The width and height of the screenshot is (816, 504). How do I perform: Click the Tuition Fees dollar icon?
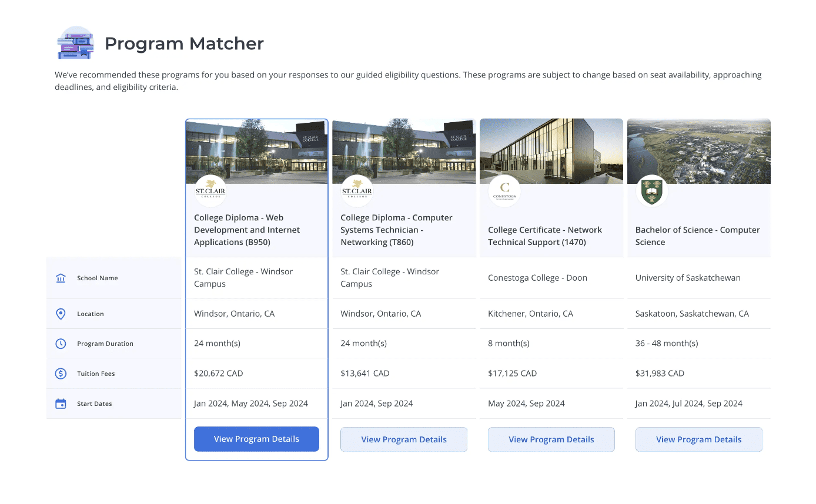(x=61, y=374)
